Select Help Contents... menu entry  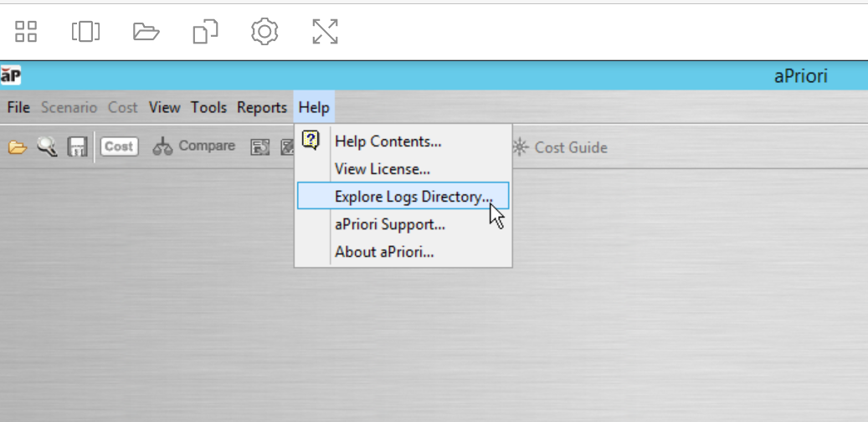403,142
